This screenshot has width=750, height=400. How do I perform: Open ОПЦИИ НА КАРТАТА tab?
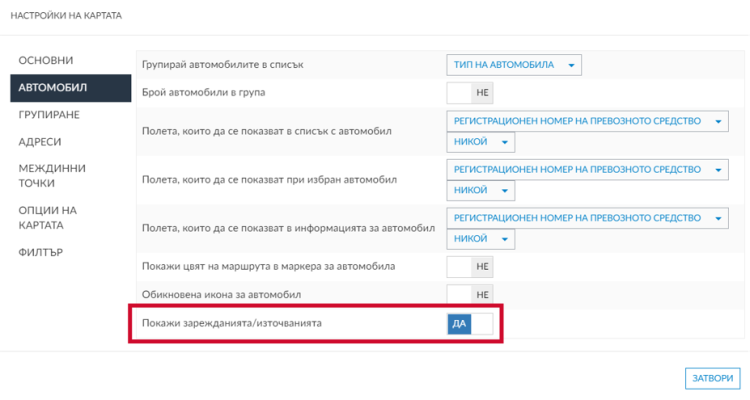point(48,218)
